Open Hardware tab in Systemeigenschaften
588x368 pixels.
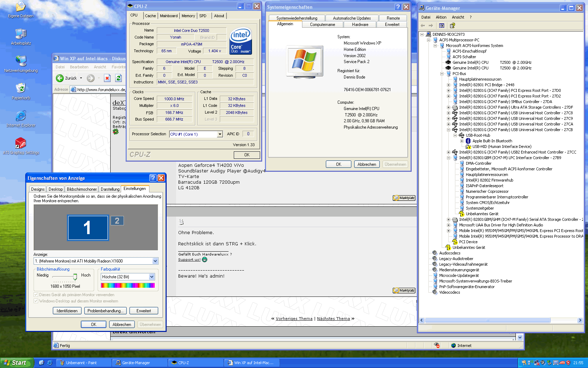point(360,25)
